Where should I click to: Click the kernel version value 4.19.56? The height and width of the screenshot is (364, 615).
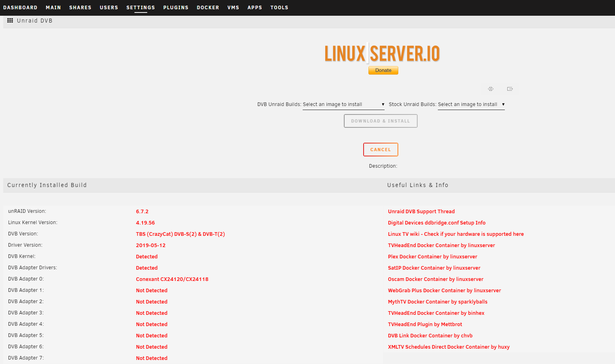(145, 223)
